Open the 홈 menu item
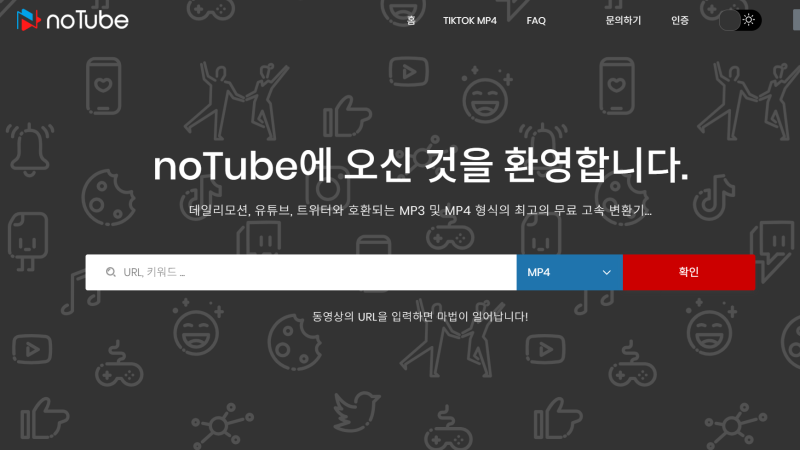 point(411,20)
